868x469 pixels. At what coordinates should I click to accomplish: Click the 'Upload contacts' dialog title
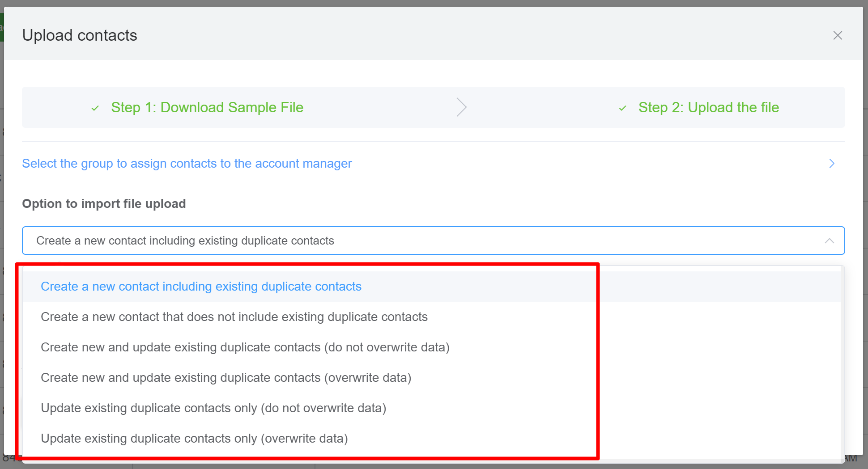tap(80, 35)
